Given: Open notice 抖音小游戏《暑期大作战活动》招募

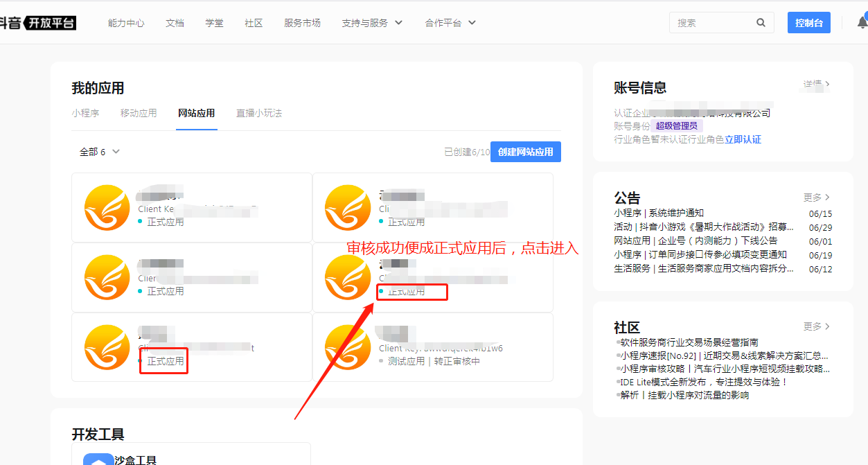Looking at the screenshot, I should click(x=704, y=227).
